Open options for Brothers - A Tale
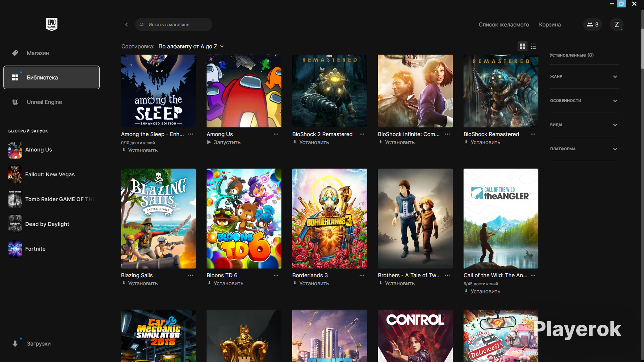The width and height of the screenshot is (644, 362). pos(447,275)
